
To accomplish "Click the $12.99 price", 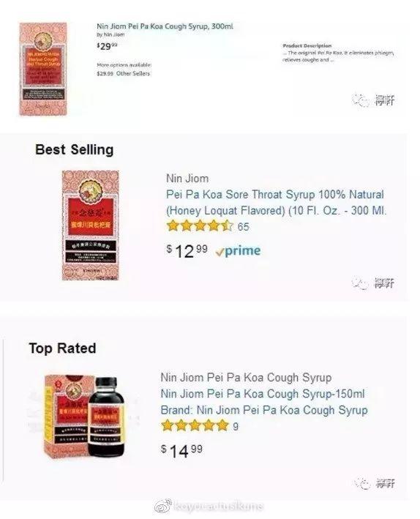I will tap(187, 251).
